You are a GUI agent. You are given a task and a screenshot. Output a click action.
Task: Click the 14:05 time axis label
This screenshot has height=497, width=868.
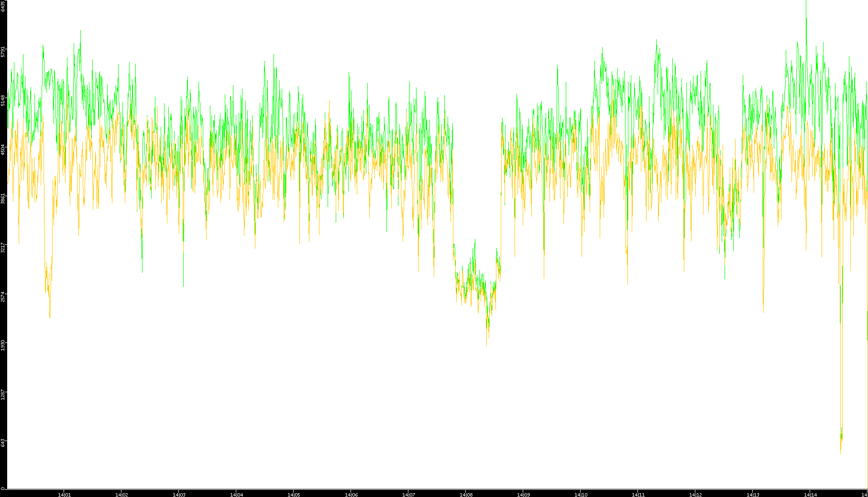294,494
